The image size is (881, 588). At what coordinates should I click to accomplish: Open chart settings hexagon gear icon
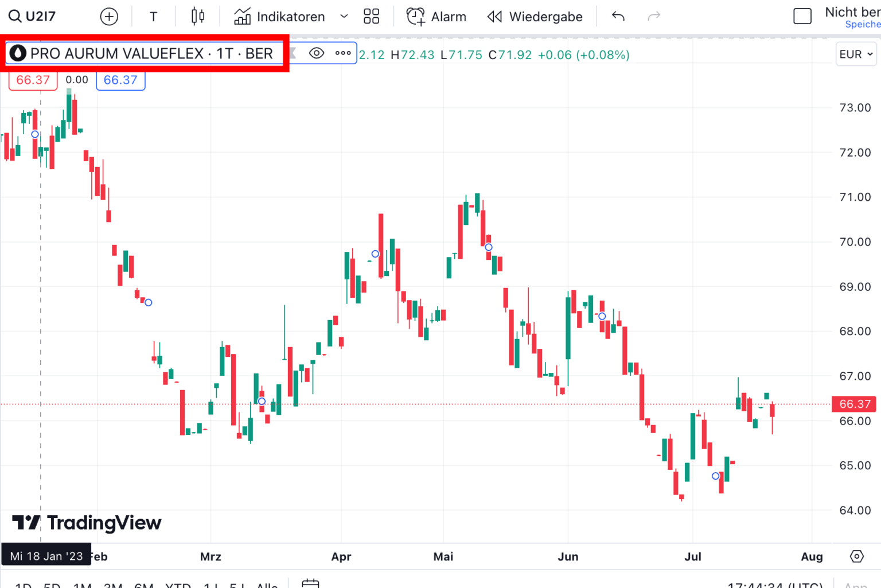[x=856, y=556]
